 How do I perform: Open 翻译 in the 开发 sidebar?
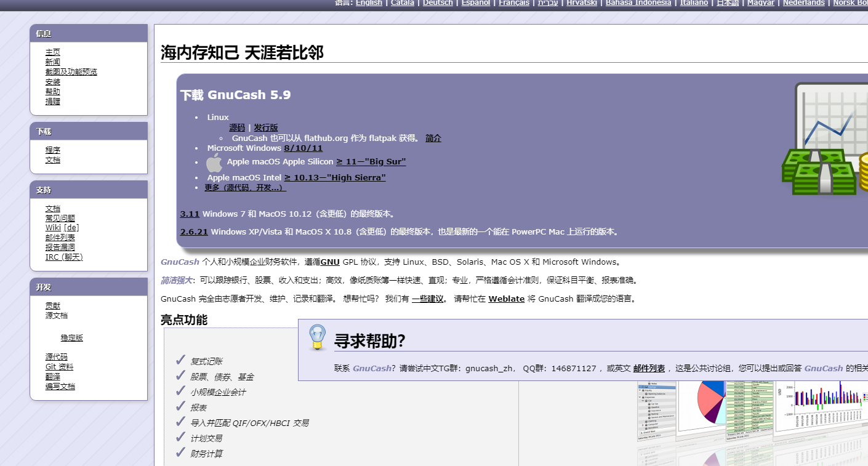click(x=53, y=377)
